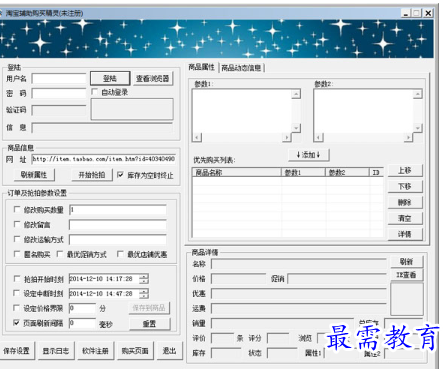Image resolution: width=448 pixels, height=369 pixels.
Task: Click 参数1 list scroll-left arrow
Action: (197, 137)
